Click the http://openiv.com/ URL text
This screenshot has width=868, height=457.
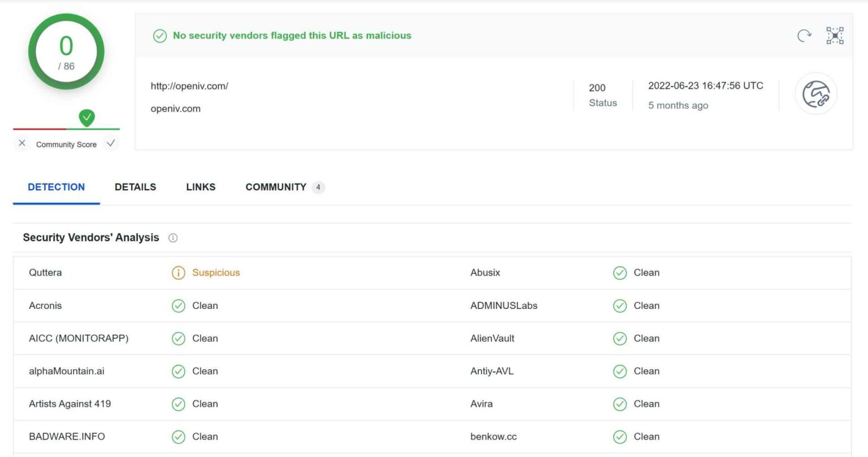click(x=189, y=86)
